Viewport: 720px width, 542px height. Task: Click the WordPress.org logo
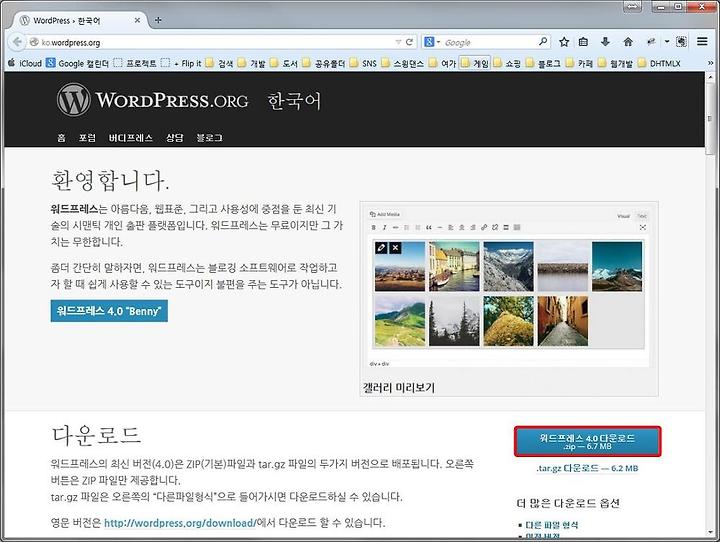pos(152,100)
